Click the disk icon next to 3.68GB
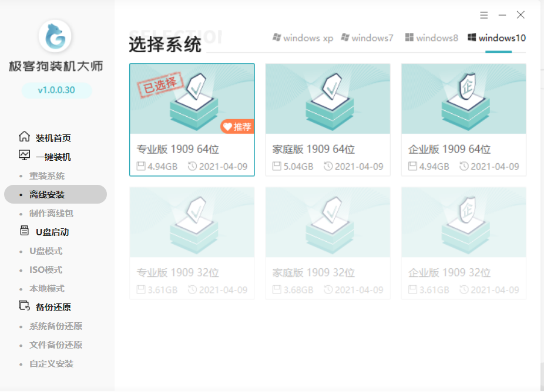The width and height of the screenshot is (544, 392). (x=277, y=290)
